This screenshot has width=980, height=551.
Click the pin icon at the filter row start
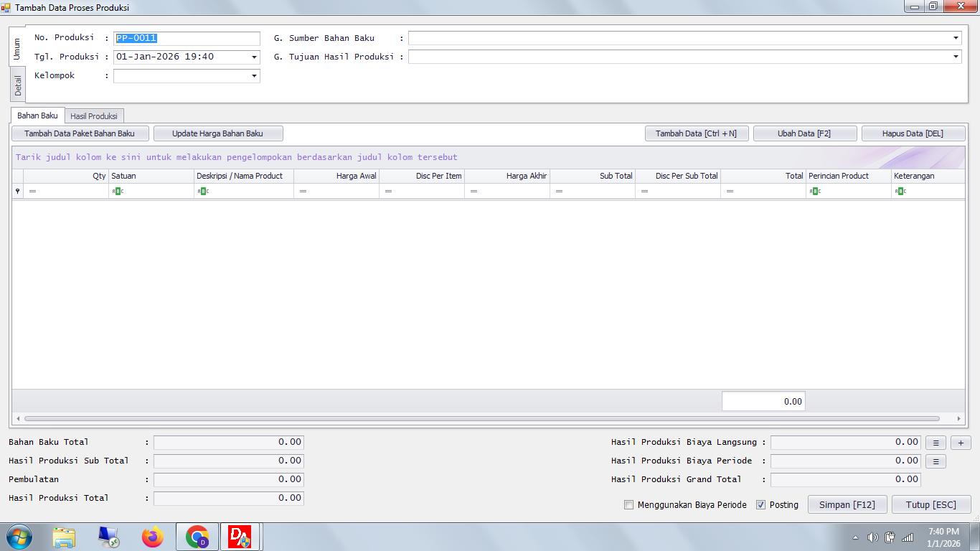(x=17, y=191)
